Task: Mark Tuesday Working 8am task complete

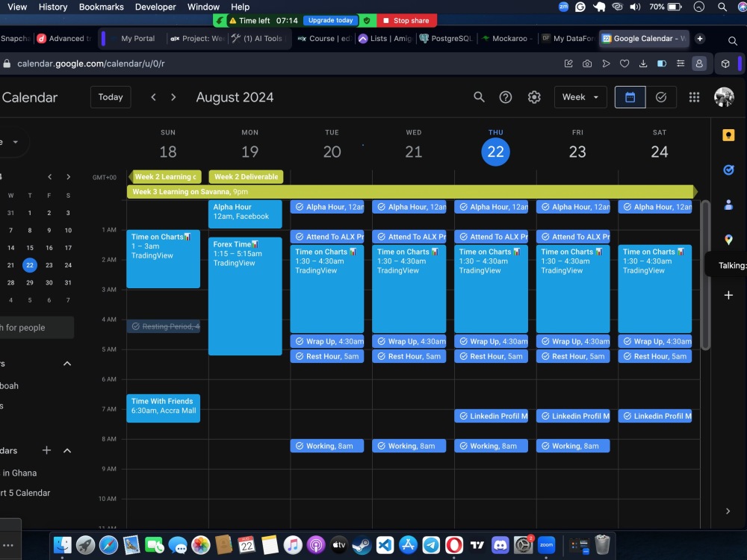Action: 300,446
